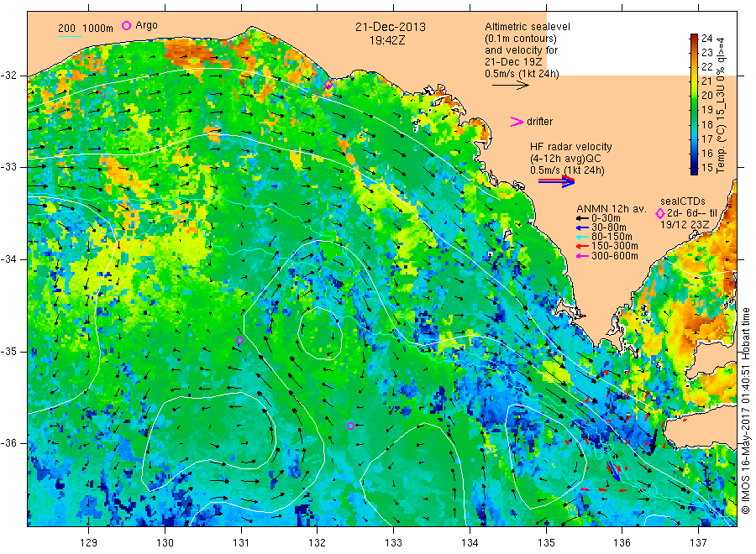Click the 'ANMN 12h av.' heading
This screenshot has height=554, width=756.
coord(612,209)
